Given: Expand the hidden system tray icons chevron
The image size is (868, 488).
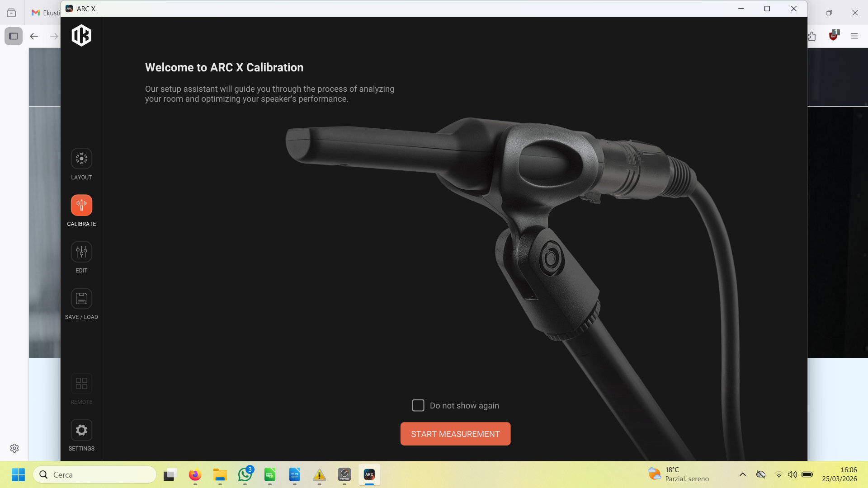Looking at the screenshot, I should click(x=742, y=474).
